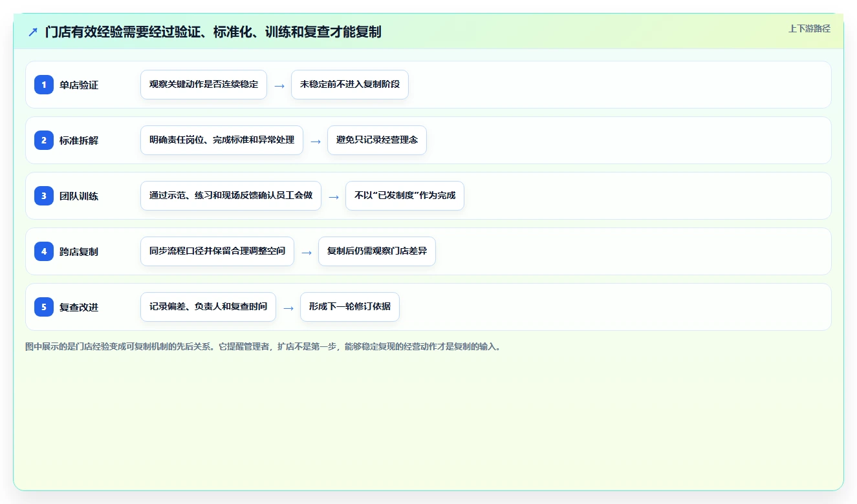Click the 单店验证 step label
The image size is (857, 504).
click(79, 85)
